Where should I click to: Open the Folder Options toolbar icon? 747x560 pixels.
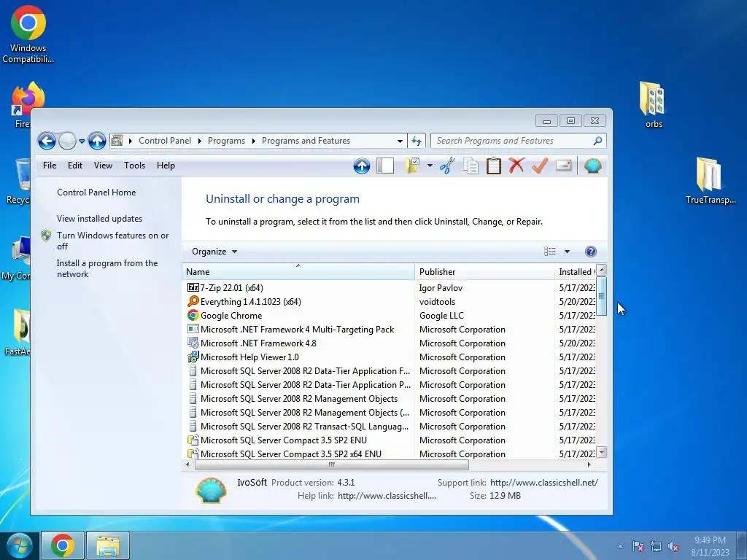pos(412,166)
